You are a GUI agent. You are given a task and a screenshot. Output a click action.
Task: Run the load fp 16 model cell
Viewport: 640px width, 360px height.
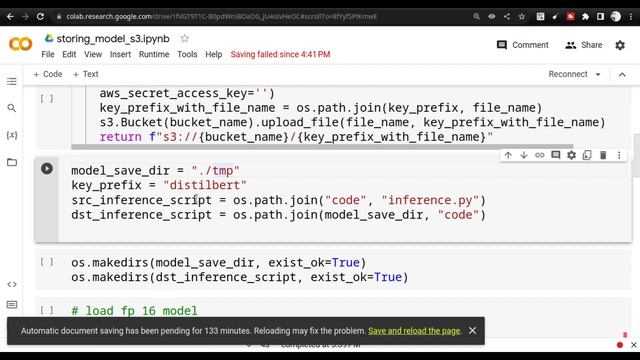[47, 310]
